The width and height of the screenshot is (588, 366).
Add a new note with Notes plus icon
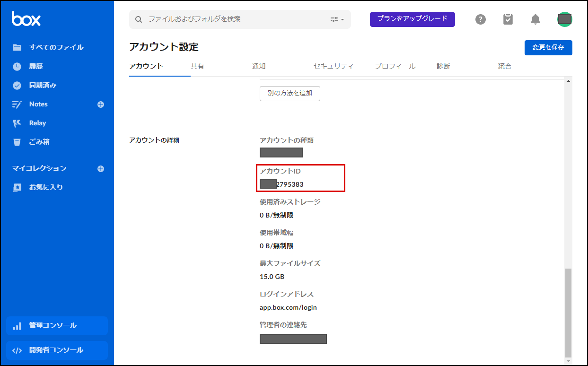[x=101, y=105]
